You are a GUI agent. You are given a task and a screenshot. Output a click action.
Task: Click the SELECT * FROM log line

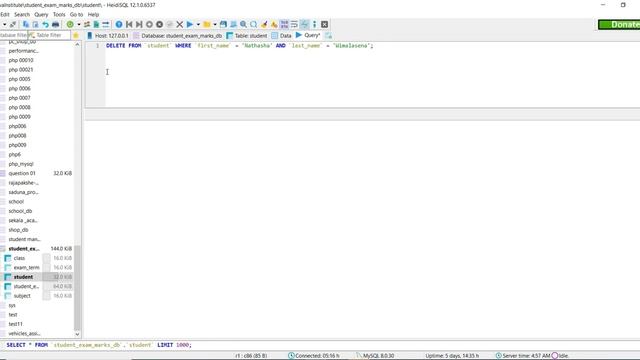(x=99, y=345)
